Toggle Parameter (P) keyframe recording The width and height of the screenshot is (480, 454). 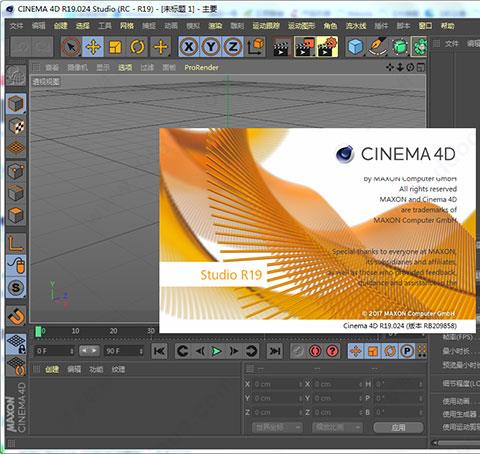(x=407, y=351)
